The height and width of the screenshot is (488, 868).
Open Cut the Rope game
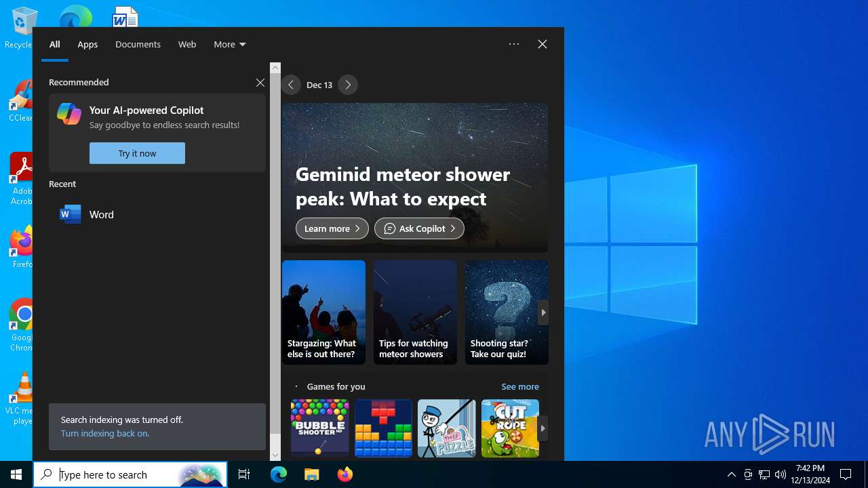tap(510, 428)
